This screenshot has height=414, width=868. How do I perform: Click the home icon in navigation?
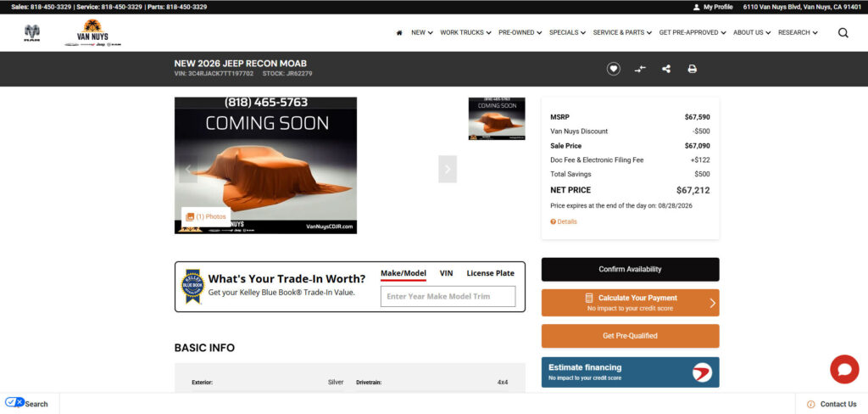click(x=399, y=33)
